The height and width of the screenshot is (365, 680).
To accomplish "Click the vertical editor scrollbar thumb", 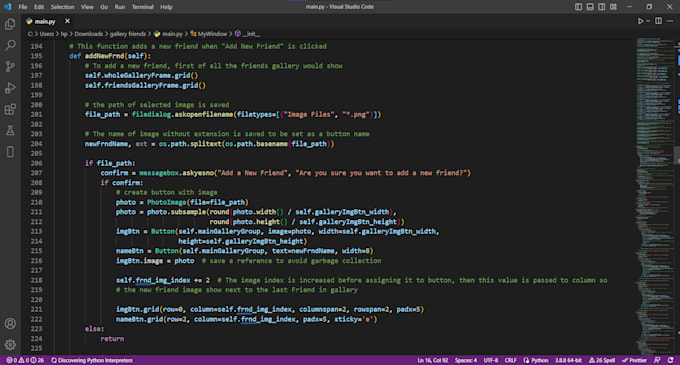I will tap(677, 155).
